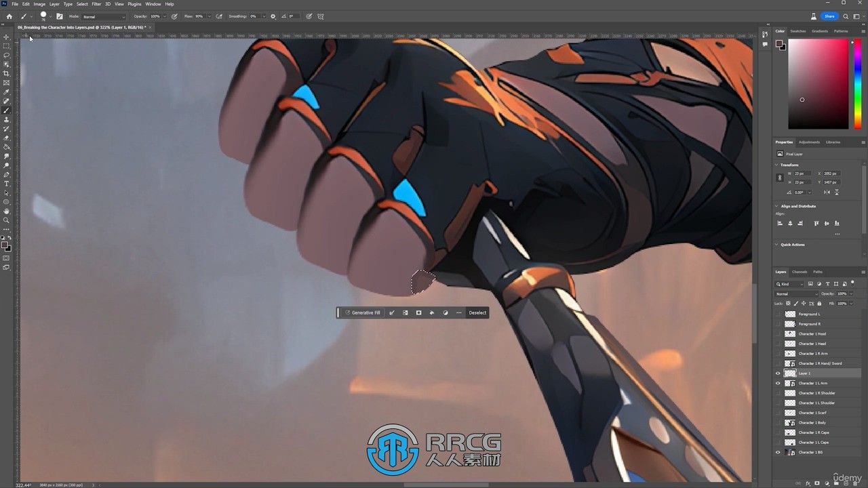Switch to the Adjustments tab
Viewport: 868px width, 488px height.
point(809,142)
